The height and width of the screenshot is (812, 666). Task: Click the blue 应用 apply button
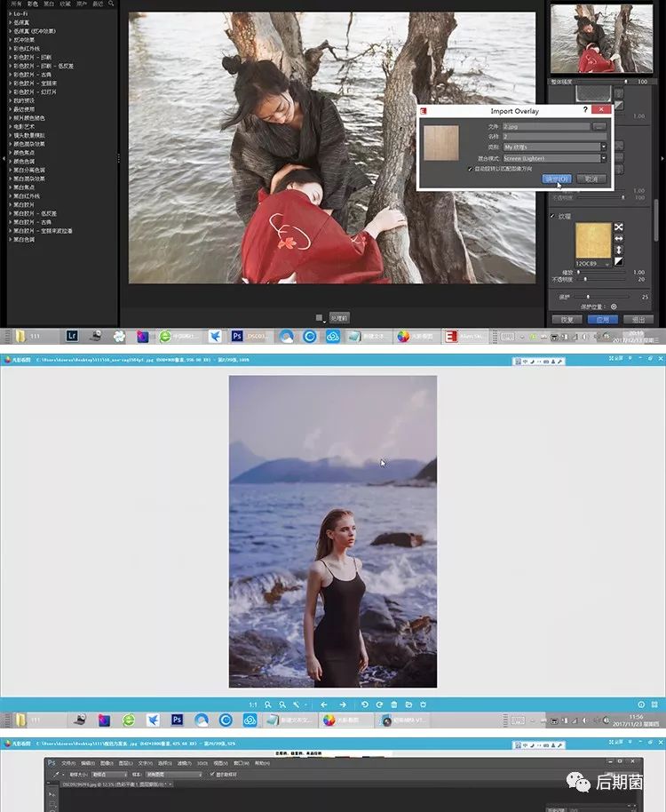click(x=602, y=320)
